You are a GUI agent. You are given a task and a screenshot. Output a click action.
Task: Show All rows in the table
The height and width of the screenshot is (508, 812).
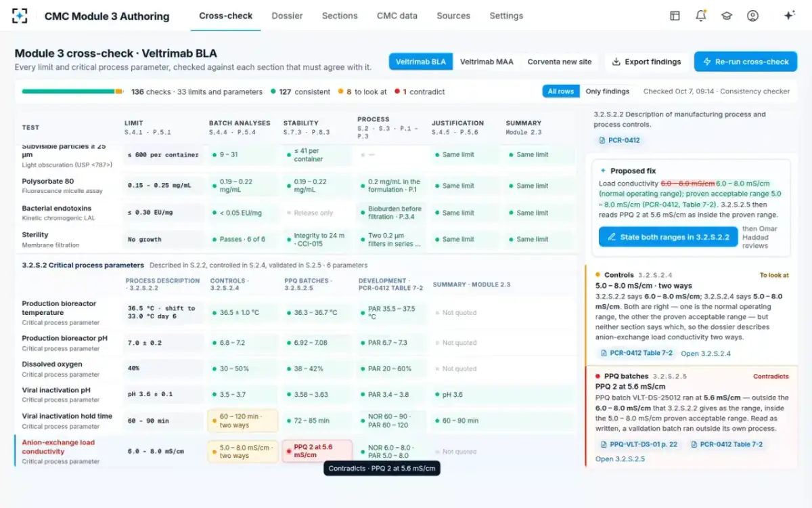coord(561,91)
